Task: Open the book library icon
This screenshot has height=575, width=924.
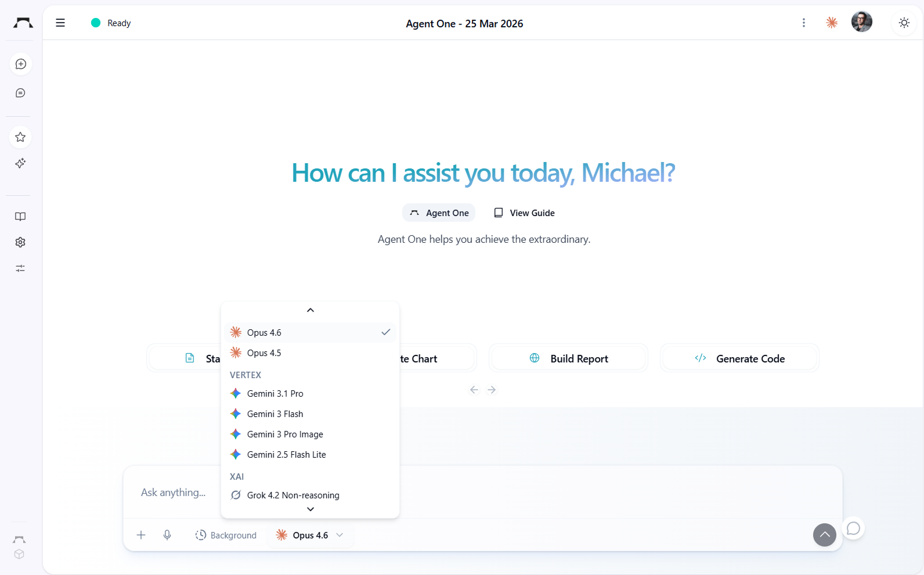Action: (20, 217)
